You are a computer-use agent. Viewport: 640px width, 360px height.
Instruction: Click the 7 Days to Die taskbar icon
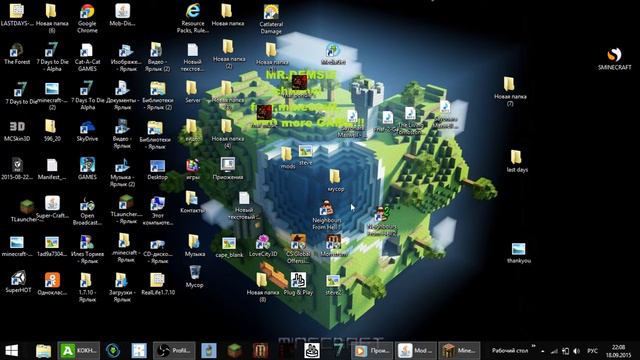pyautogui.click(x=338, y=351)
